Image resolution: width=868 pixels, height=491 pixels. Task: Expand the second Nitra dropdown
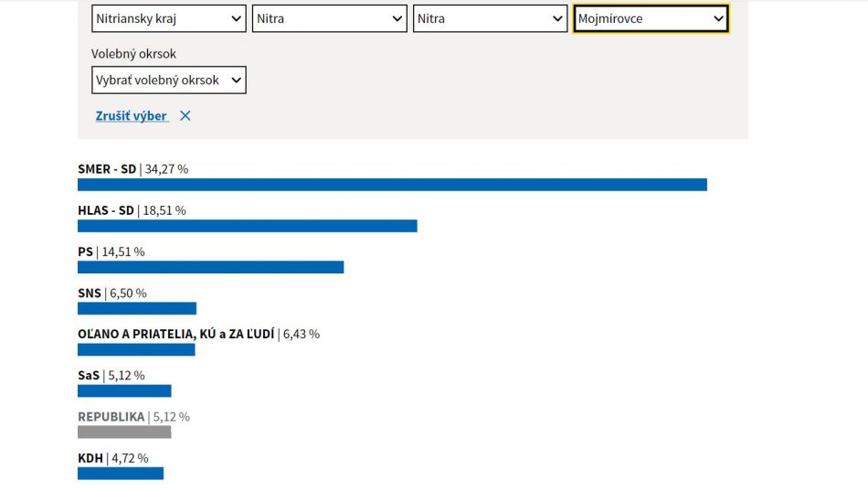[x=490, y=18]
